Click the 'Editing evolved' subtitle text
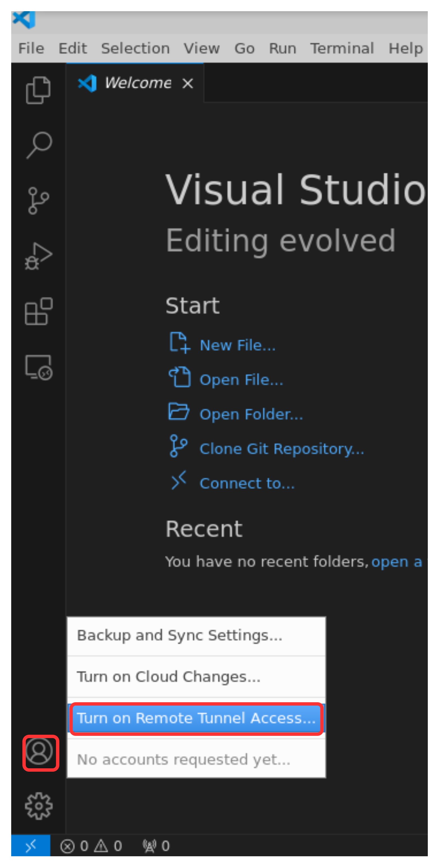The image size is (439, 868). pos(280,241)
